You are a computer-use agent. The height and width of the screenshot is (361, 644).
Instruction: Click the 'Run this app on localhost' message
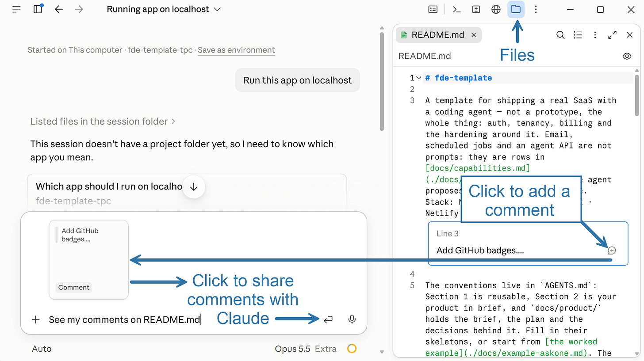point(297,80)
